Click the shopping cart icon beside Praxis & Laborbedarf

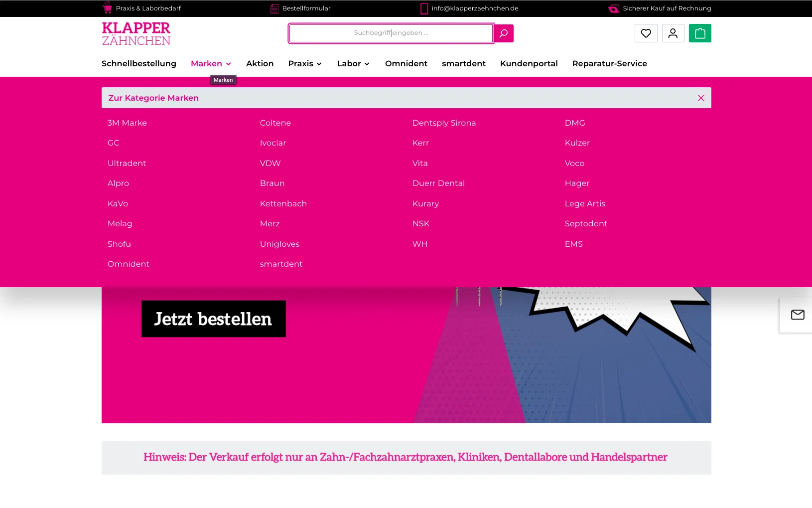click(x=107, y=8)
